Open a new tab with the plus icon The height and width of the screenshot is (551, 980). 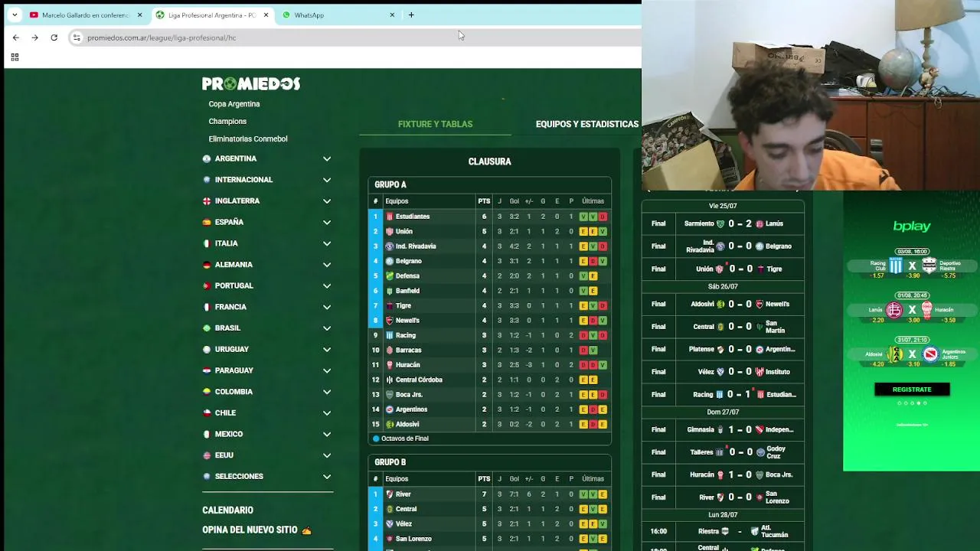coord(411,15)
